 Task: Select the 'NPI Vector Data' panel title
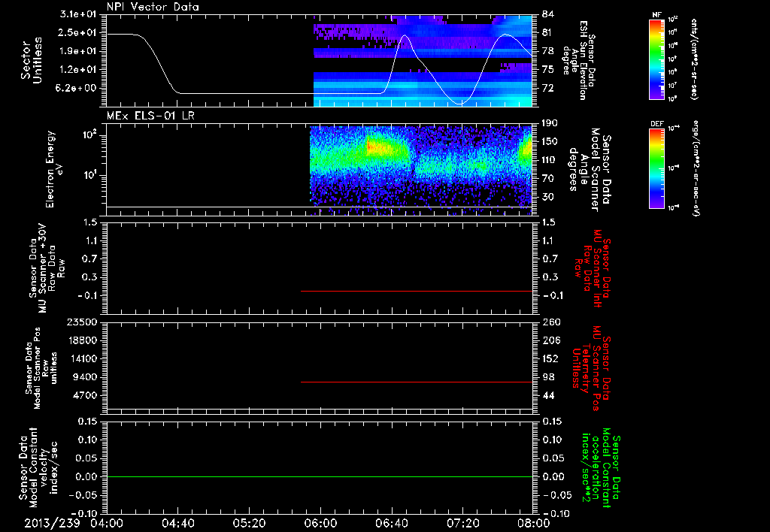point(153,7)
